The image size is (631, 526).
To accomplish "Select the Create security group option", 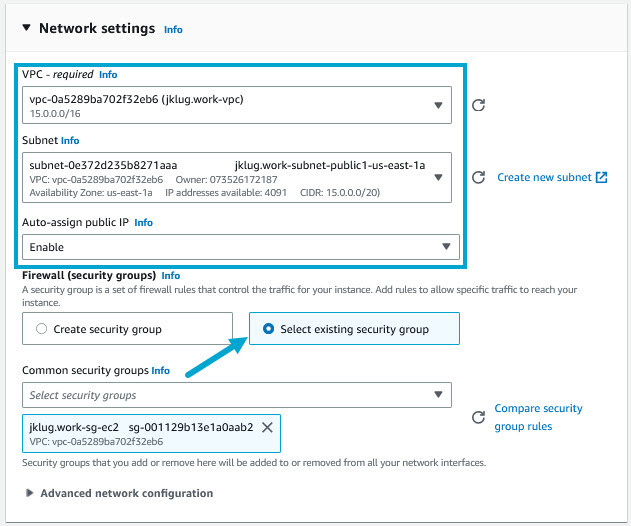I will coord(41,329).
